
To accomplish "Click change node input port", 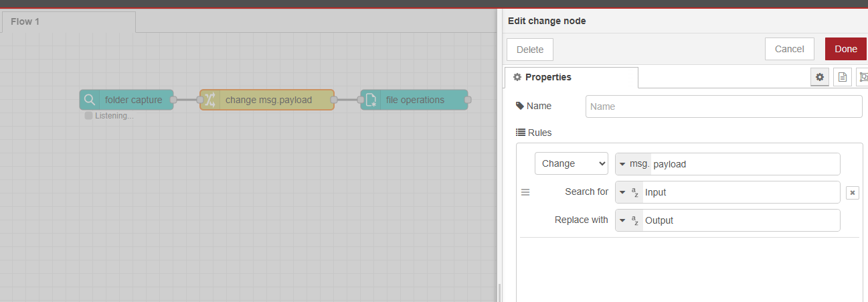I will [200, 100].
